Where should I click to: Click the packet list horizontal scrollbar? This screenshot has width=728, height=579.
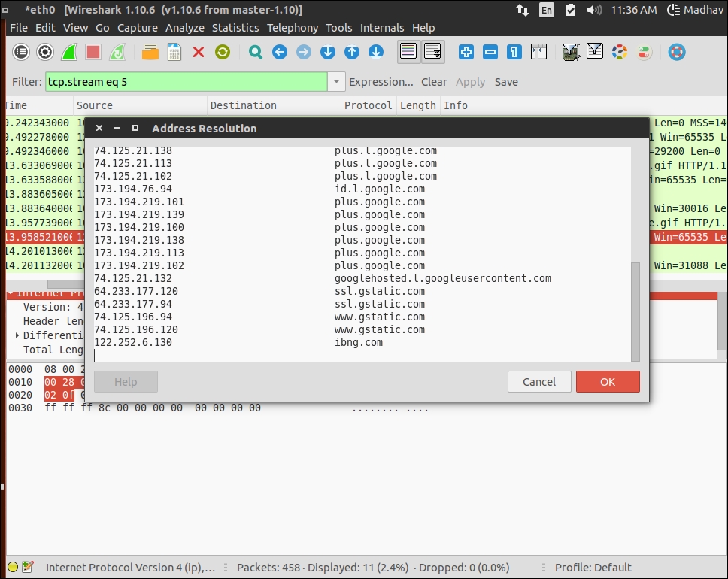click(x=65, y=283)
